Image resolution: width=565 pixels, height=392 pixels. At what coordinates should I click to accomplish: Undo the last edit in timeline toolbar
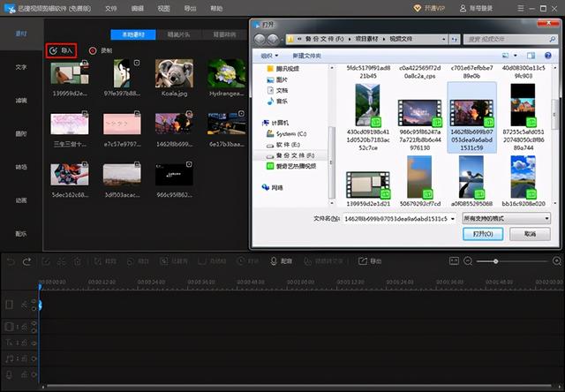pyautogui.click(x=11, y=261)
